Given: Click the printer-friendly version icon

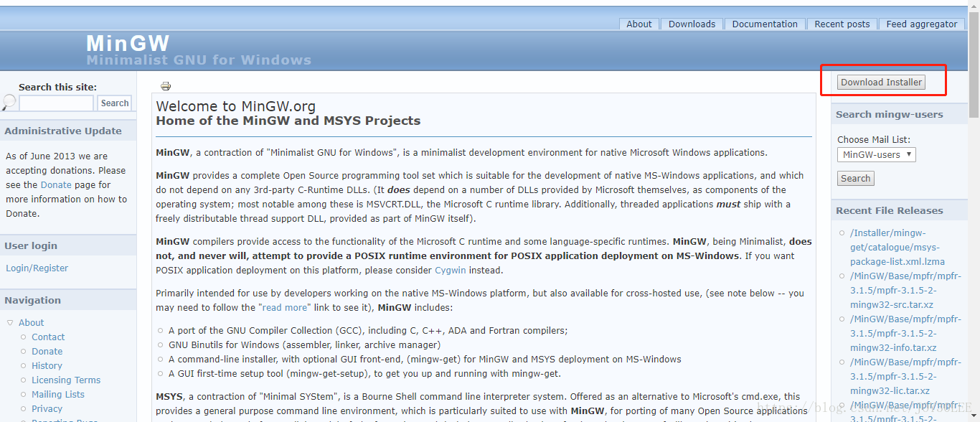Looking at the screenshot, I should pyautogui.click(x=166, y=86).
